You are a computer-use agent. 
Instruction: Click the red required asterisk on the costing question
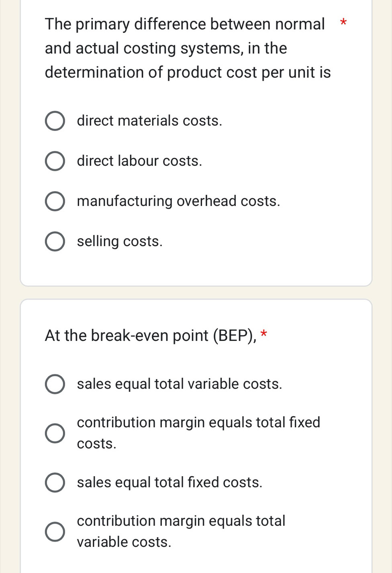coord(343,22)
